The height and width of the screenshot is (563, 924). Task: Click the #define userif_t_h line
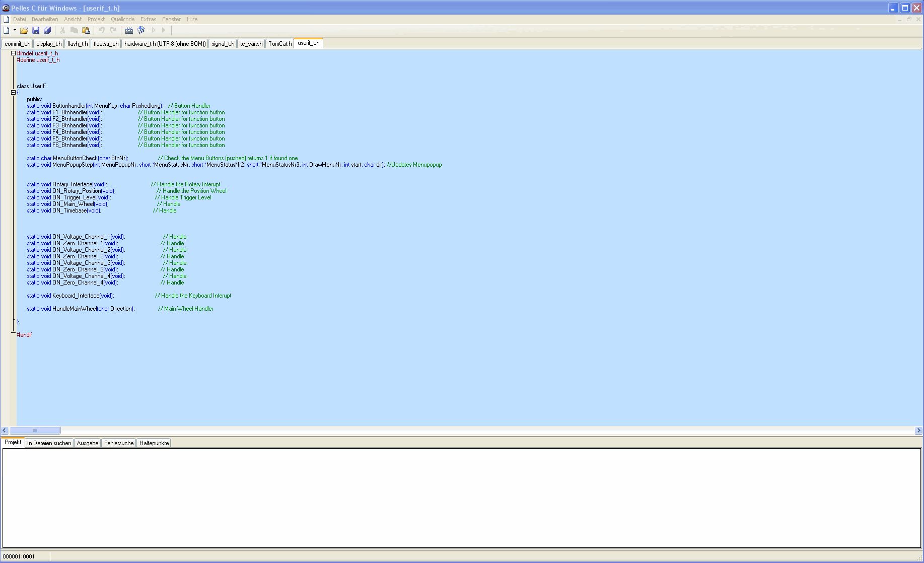click(x=38, y=60)
